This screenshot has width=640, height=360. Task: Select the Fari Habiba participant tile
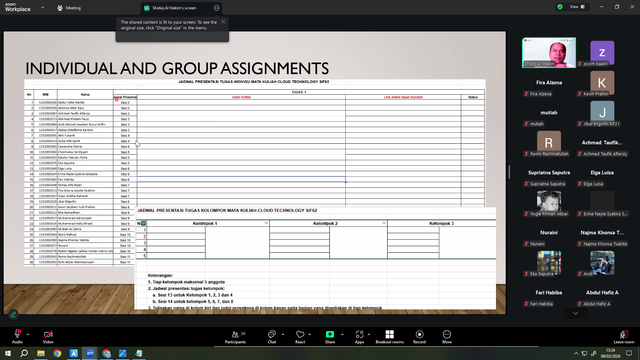pos(549,293)
